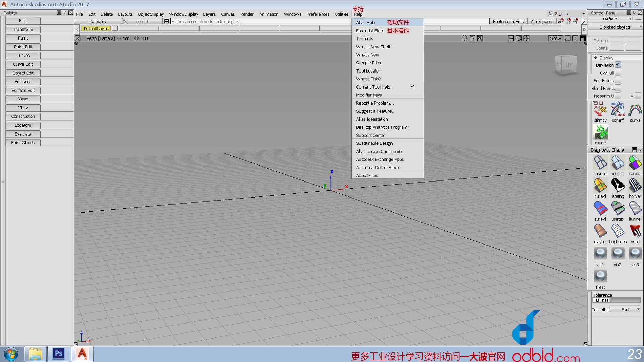Screen dimensions: 644x362
Task: Enable the Cv/Hull display checkbox
Action: pyautogui.click(x=618, y=73)
